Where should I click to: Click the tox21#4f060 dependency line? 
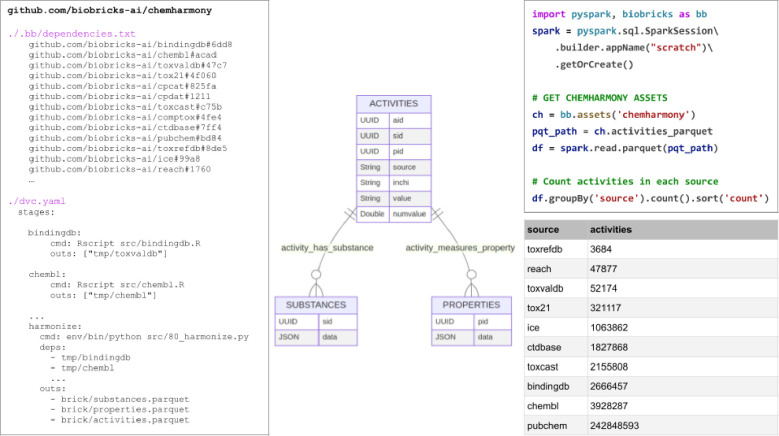pos(122,75)
